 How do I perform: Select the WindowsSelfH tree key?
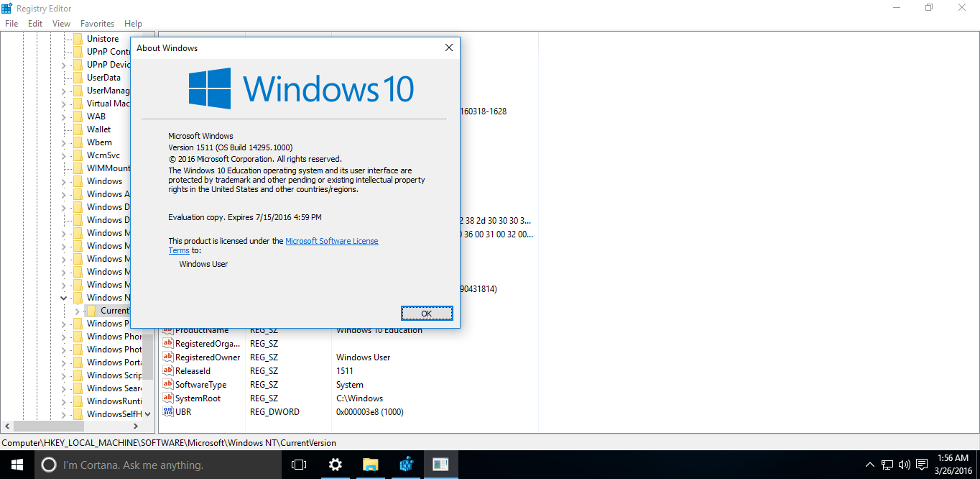click(x=114, y=414)
